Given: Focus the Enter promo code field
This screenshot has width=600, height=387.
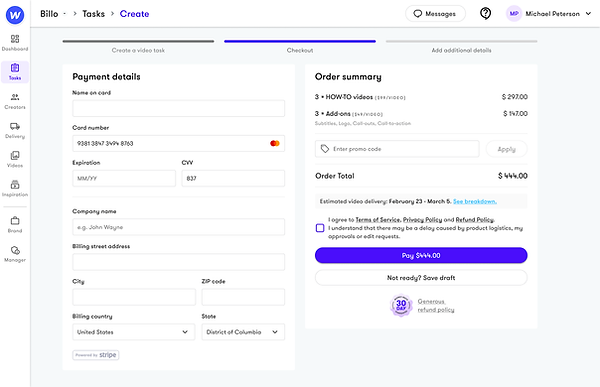Looking at the screenshot, I should coord(397,149).
